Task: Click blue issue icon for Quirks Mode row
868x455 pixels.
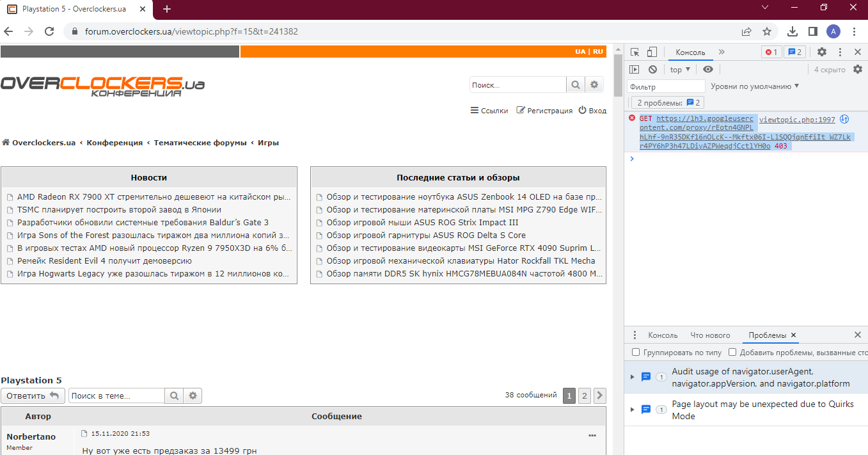Action: [646, 410]
